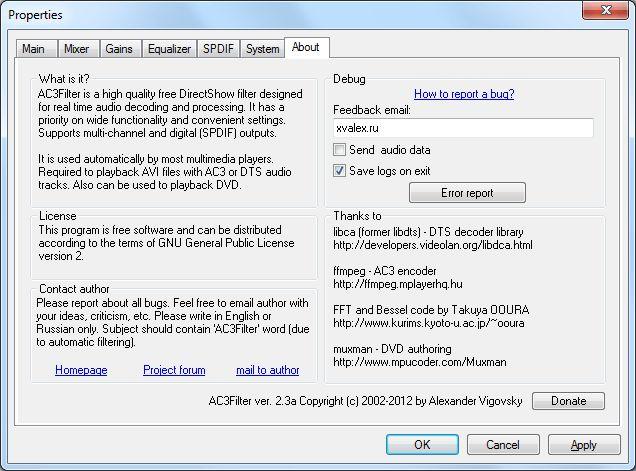Enable the Send audio data checkbox

tap(339, 150)
